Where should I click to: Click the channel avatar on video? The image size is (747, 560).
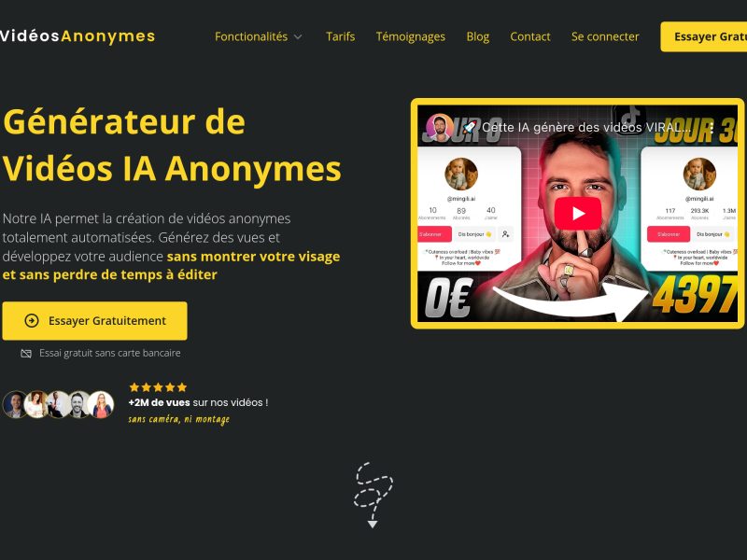439,128
